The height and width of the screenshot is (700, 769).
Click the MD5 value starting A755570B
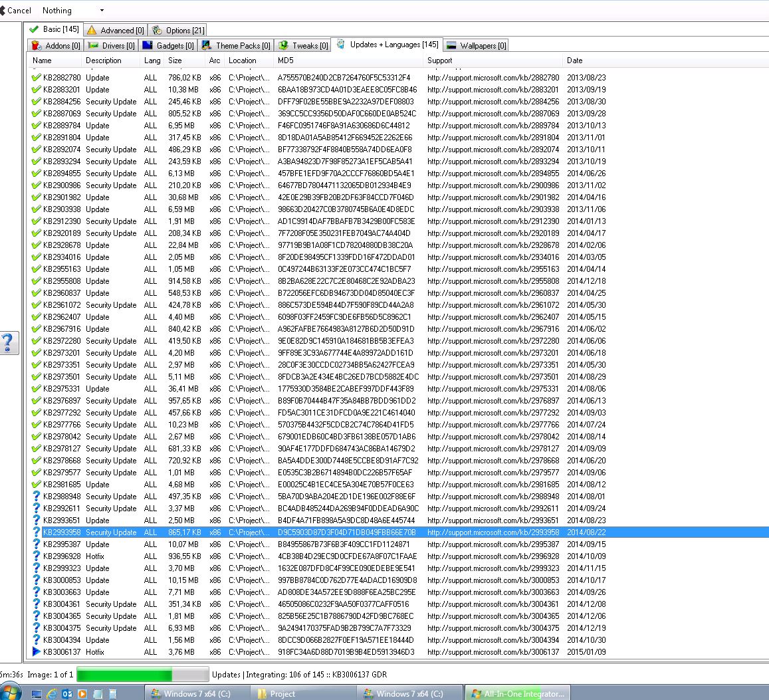pyautogui.click(x=344, y=78)
